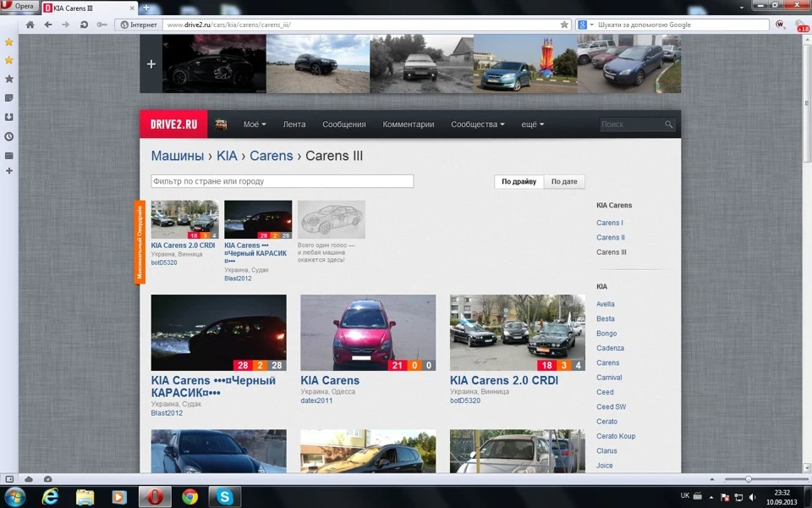Screen dimensions: 812x508
Task: Open the clock showing 23:32
Action: (782, 493)
